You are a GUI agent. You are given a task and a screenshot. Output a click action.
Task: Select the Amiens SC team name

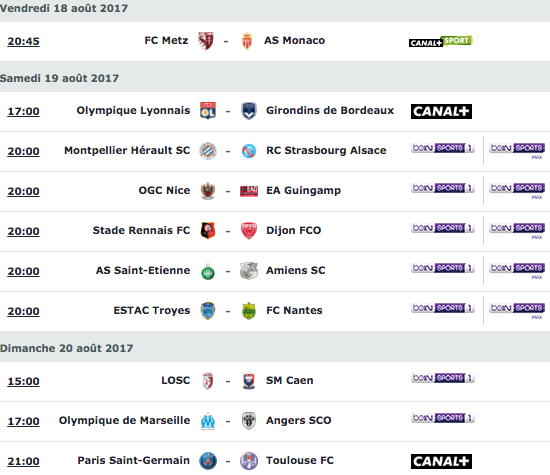[296, 270]
